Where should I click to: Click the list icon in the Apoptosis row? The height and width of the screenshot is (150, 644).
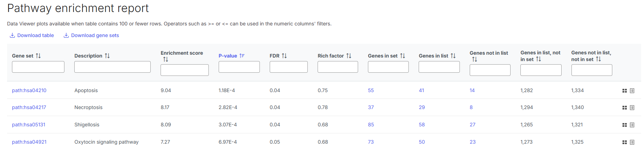[x=632, y=91]
